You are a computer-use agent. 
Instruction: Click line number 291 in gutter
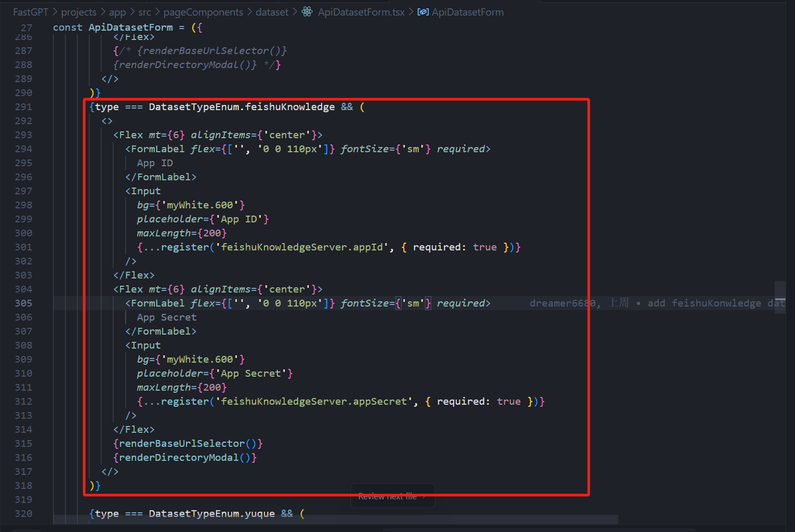click(23, 107)
